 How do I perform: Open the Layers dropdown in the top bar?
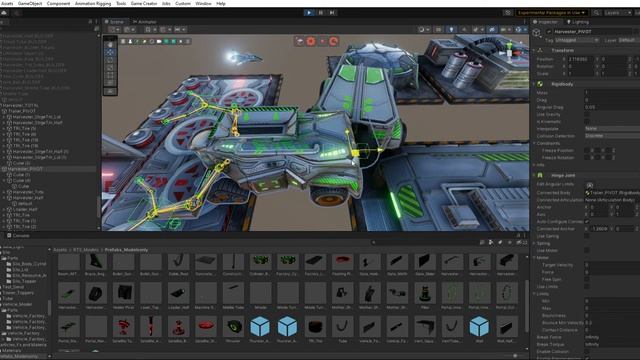pos(618,13)
